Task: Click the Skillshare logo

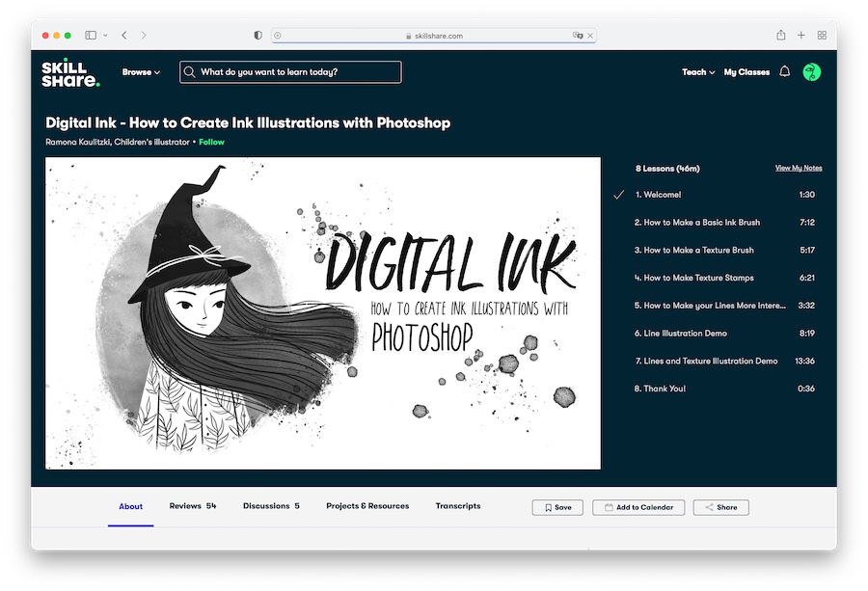Action: tap(70, 72)
